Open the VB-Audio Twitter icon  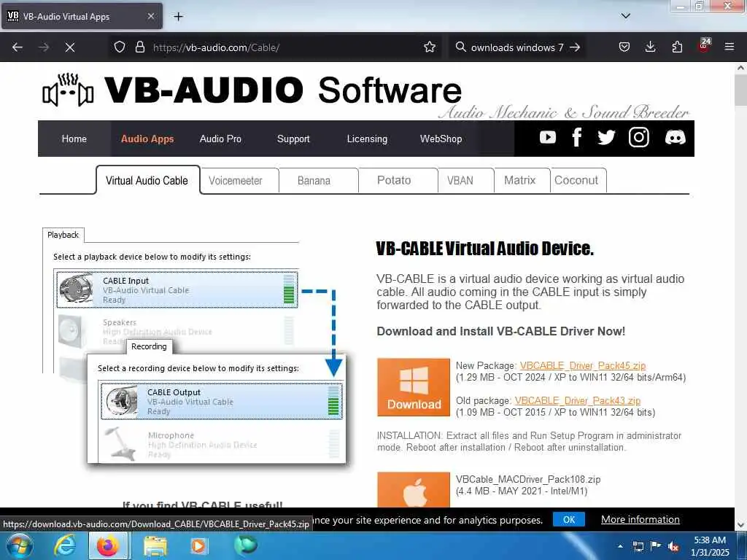tap(606, 138)
